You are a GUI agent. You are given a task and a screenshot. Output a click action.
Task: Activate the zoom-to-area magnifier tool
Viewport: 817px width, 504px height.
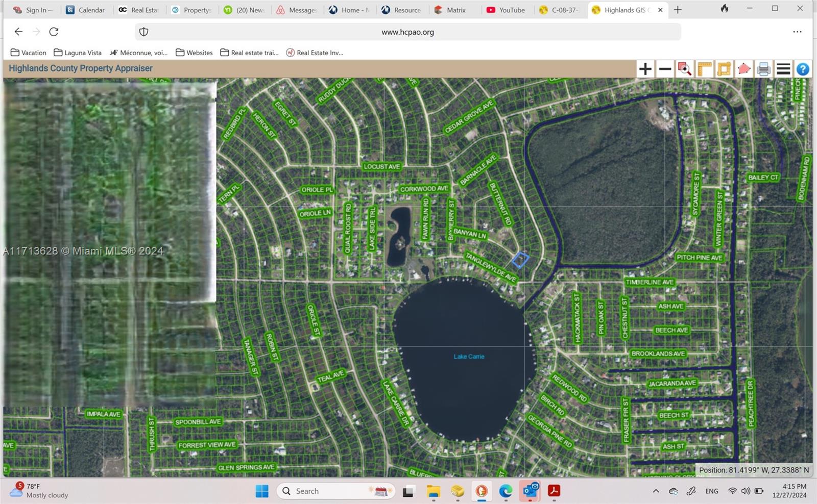click(684, 68)
